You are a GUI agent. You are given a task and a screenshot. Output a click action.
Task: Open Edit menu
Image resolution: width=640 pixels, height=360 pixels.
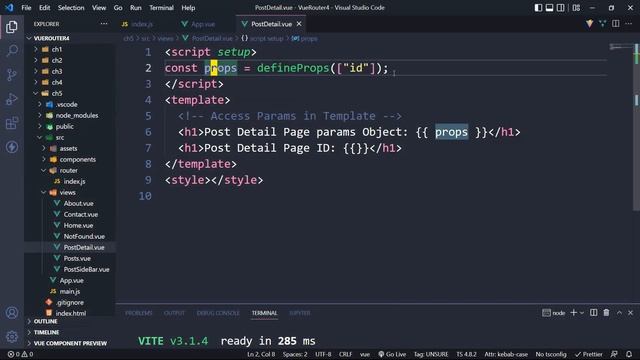44,7
